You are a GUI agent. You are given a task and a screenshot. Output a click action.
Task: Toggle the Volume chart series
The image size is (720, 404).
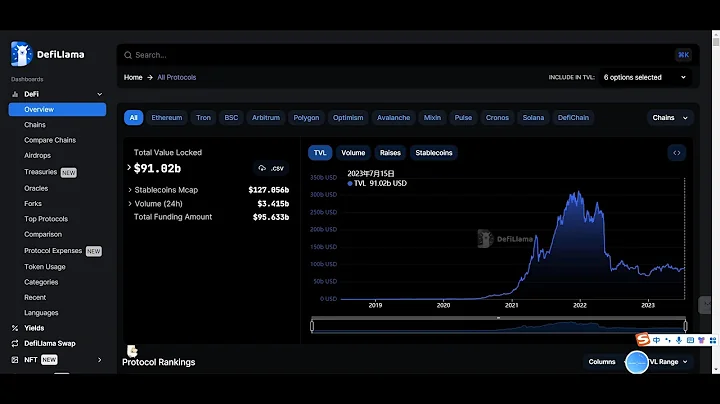[353, 153]
